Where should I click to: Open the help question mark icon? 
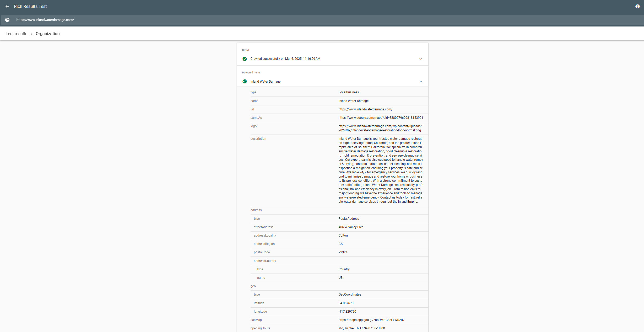(x=637, y=7)
